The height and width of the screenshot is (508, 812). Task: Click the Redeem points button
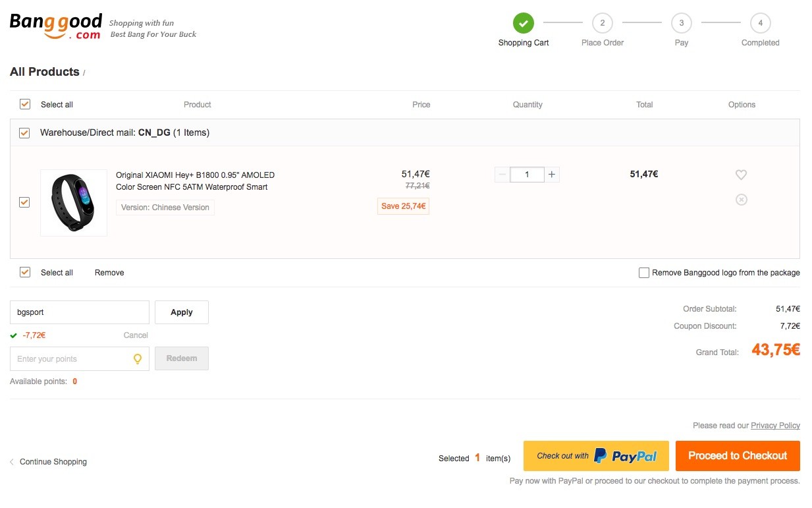(182, 358)
